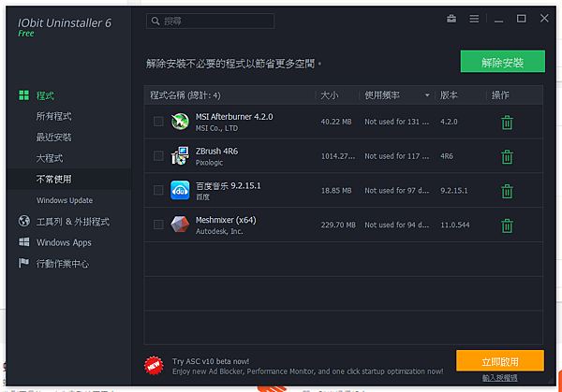Click the MSI Afterburner app icon
The height and width of the screenshot is (392, 562).
180,122
